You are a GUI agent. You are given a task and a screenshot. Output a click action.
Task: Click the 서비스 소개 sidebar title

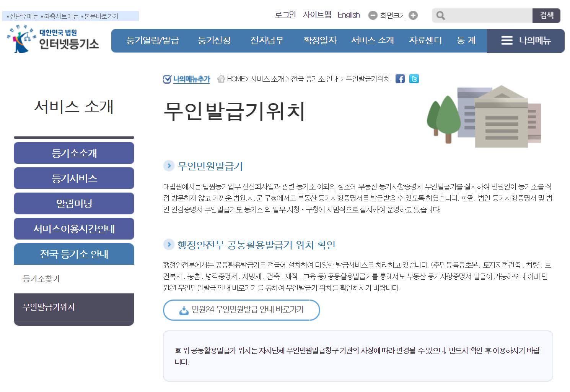(x=74, y=106)
